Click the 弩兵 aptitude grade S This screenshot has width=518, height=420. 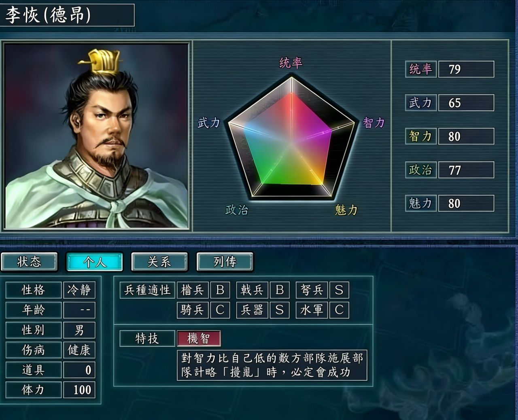tap(339, 290)
